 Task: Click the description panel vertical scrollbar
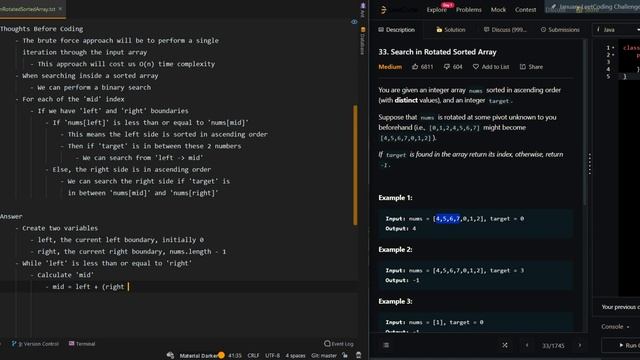coord(585,122)
